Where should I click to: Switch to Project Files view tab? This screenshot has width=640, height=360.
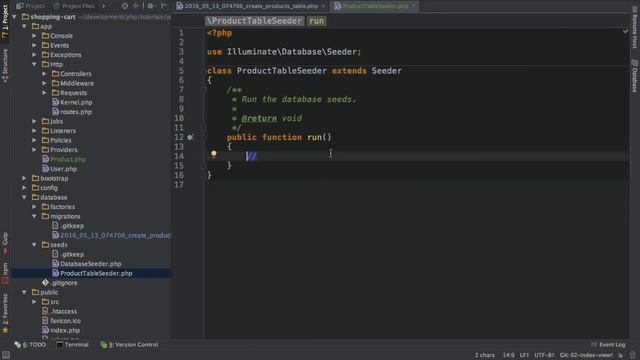[74, 6]
